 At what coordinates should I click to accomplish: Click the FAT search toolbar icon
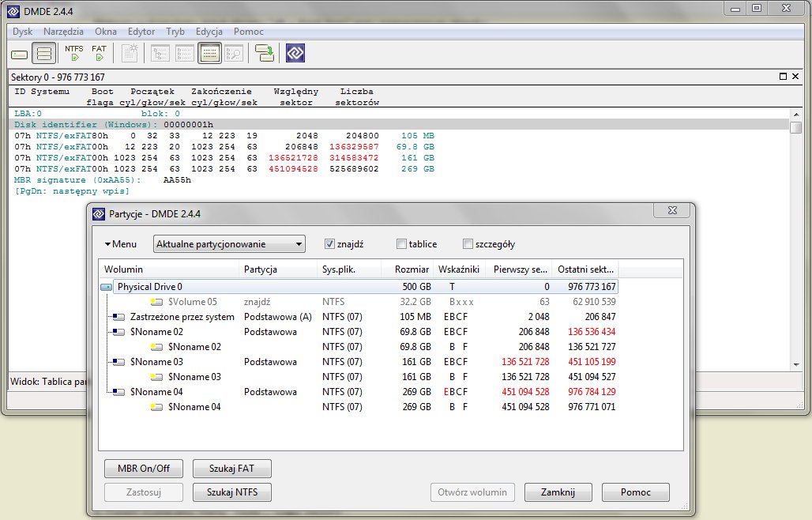click(x=99, y=53)
